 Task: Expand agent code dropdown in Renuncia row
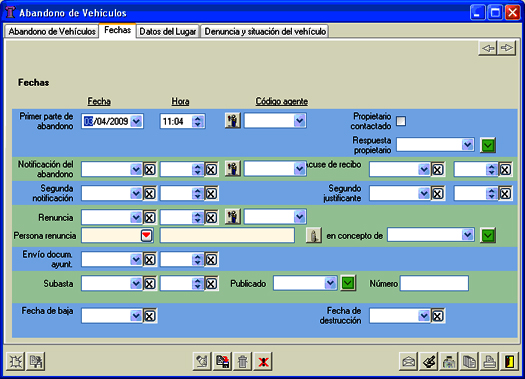(x=300, y=217)
